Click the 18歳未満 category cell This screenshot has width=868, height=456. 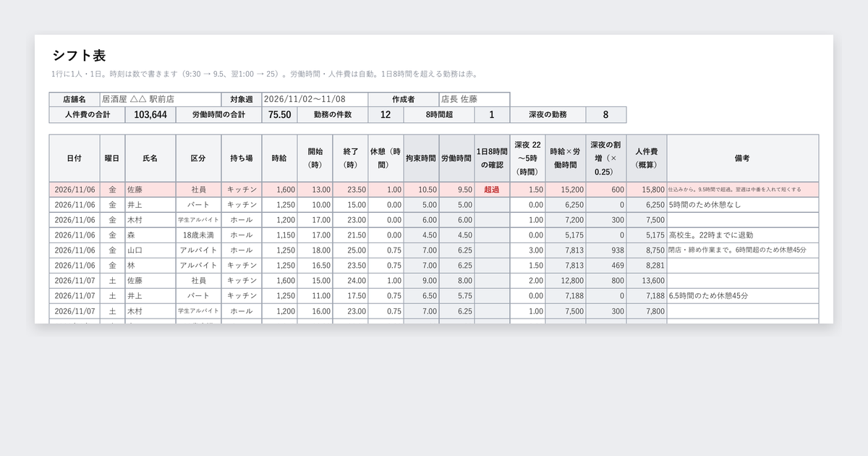[x=198, y=235]
